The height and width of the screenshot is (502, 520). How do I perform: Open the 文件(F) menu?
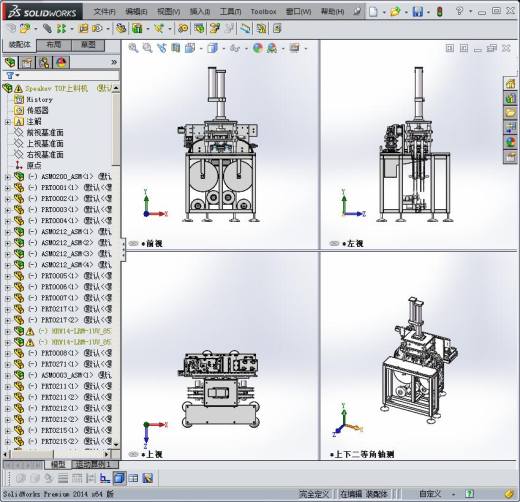[104, 12]
